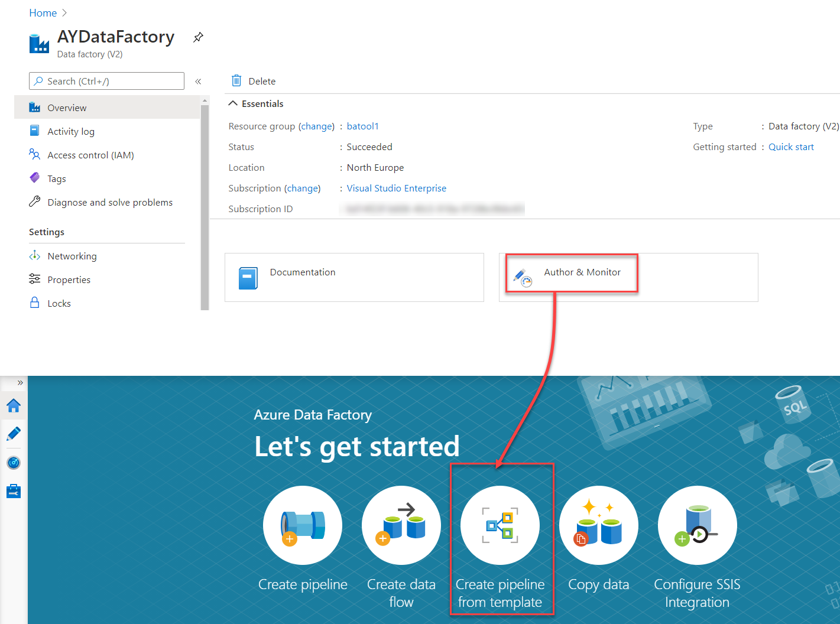Click inside the Search field
This screenshot has height=624, width=840.
(106, 81)
